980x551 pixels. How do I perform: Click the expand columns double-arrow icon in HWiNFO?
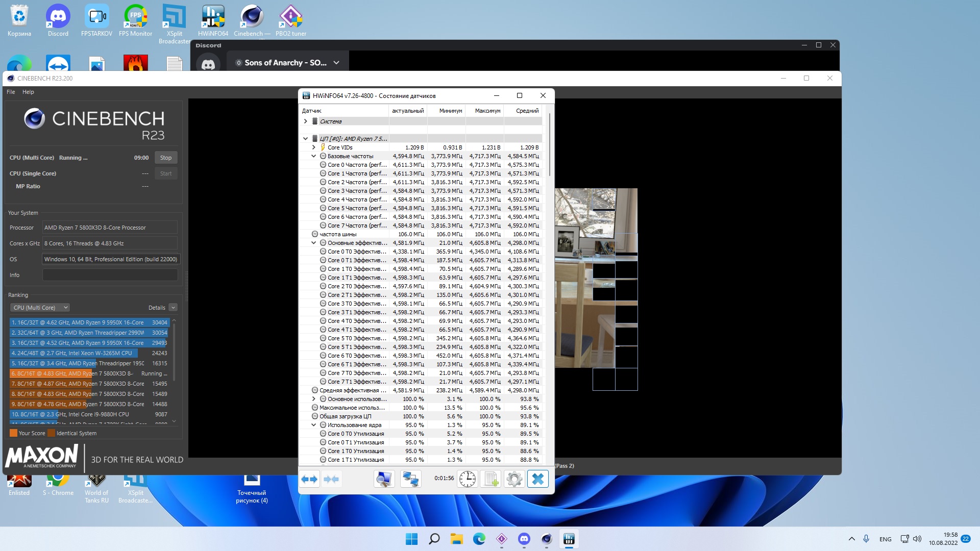[x=309, y=479]
